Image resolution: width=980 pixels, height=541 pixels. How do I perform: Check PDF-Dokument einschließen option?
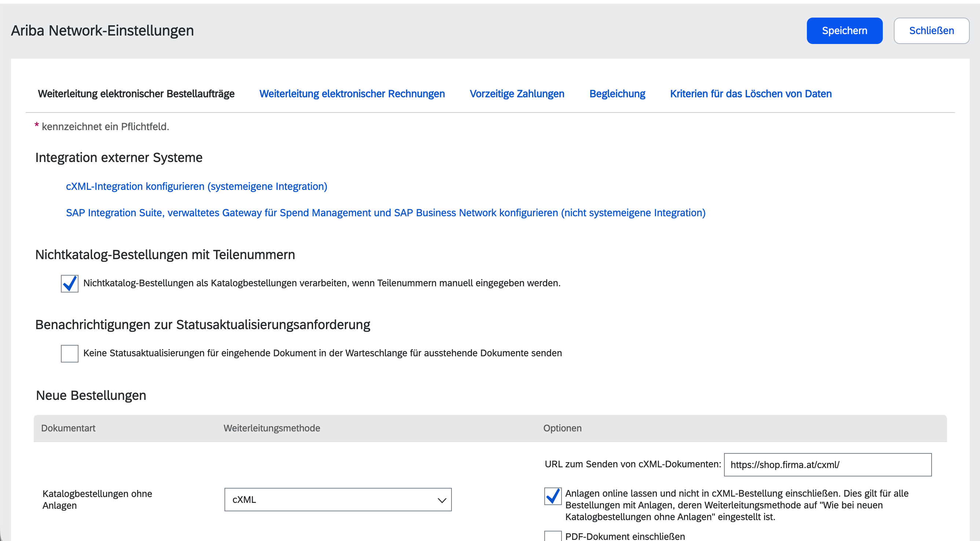(x=553, y=536)
